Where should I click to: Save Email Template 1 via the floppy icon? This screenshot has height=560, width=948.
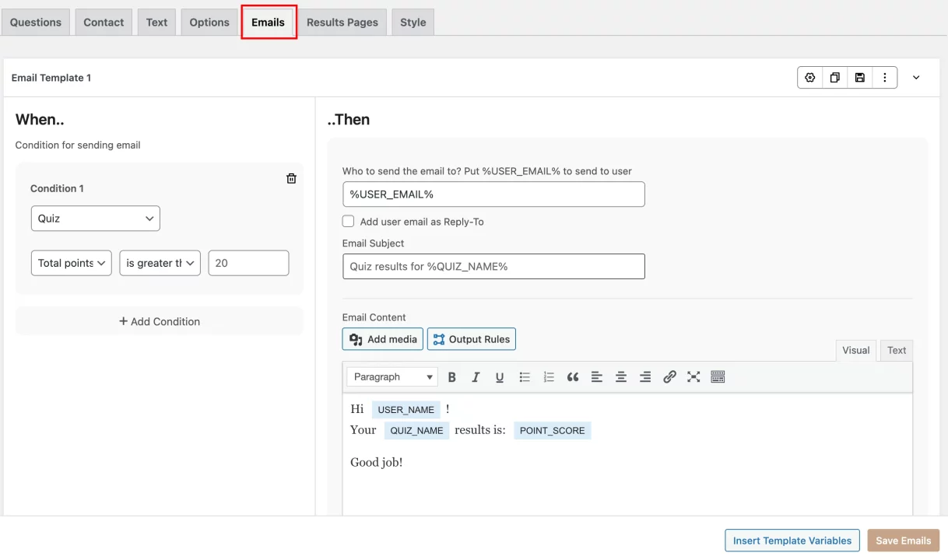point(858,77)
